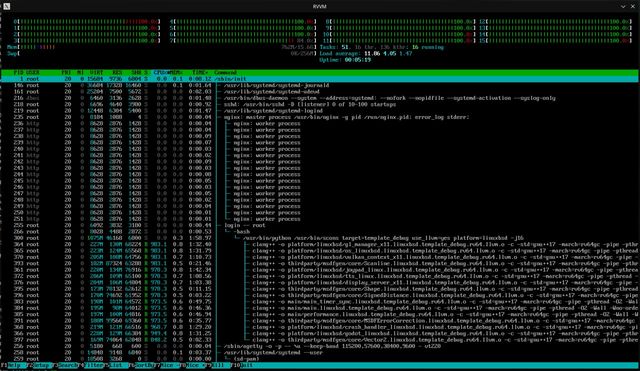Select the sshd listener process row

coord(320,104)
